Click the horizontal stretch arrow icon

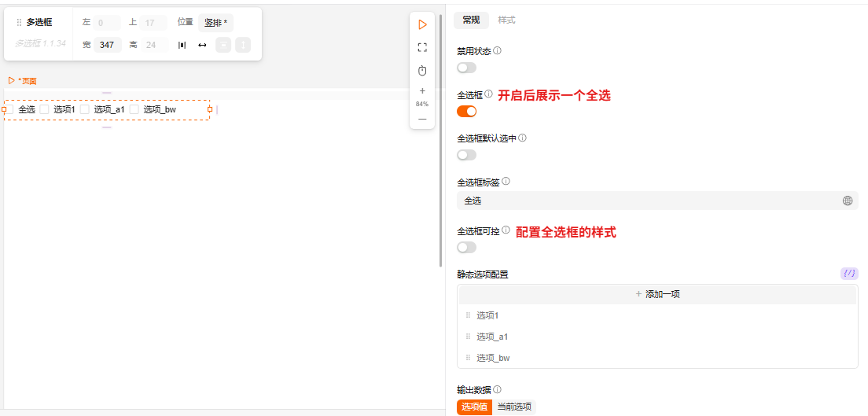(202, 46)
